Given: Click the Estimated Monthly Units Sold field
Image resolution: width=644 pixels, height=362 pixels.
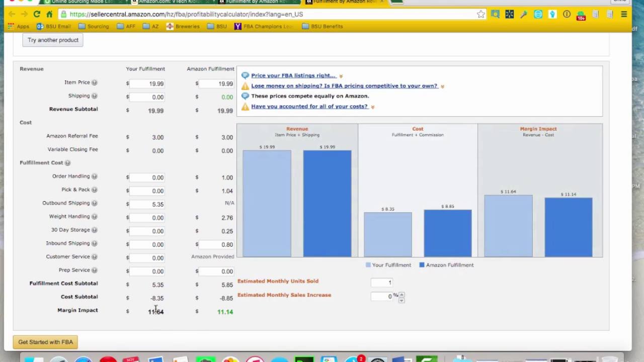Looking at the screenshot, I should click(x=382, y=283).
